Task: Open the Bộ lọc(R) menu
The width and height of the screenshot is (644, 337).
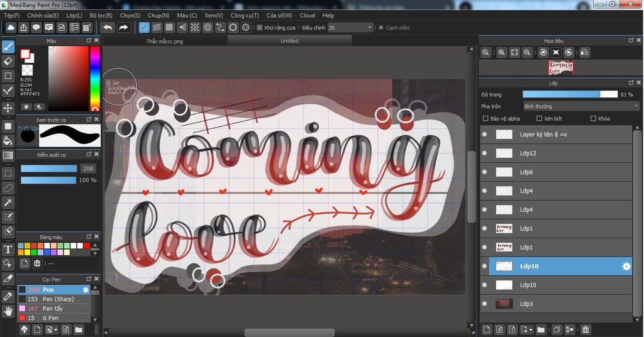Action: click(101, 15)
